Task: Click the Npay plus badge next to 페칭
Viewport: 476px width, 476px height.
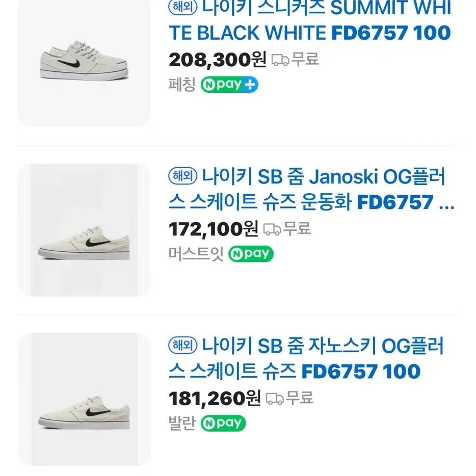Action: pos(229,85)
